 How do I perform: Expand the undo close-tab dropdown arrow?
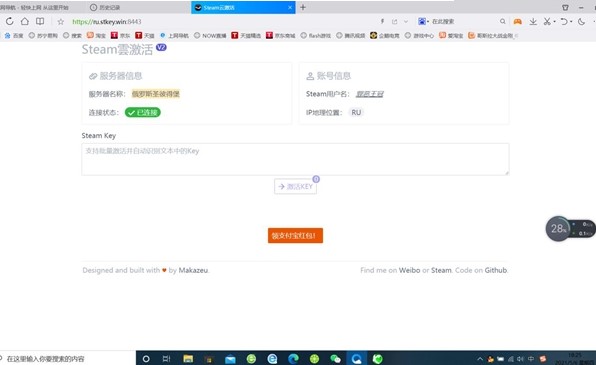click(x=571, y=22)
